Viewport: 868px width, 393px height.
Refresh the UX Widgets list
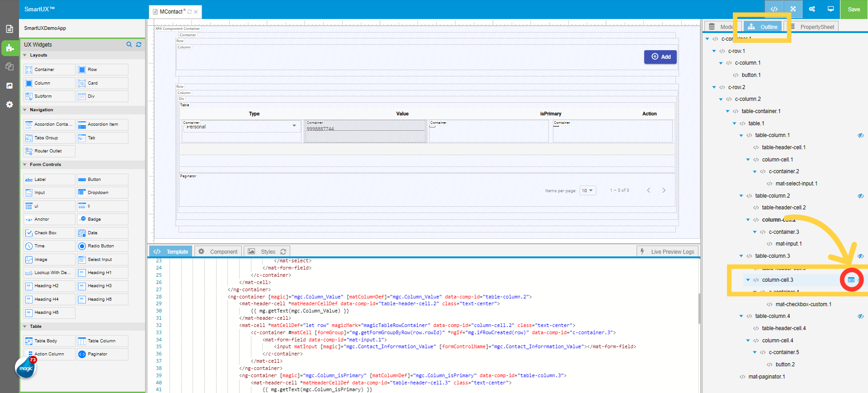coord(139,44)
